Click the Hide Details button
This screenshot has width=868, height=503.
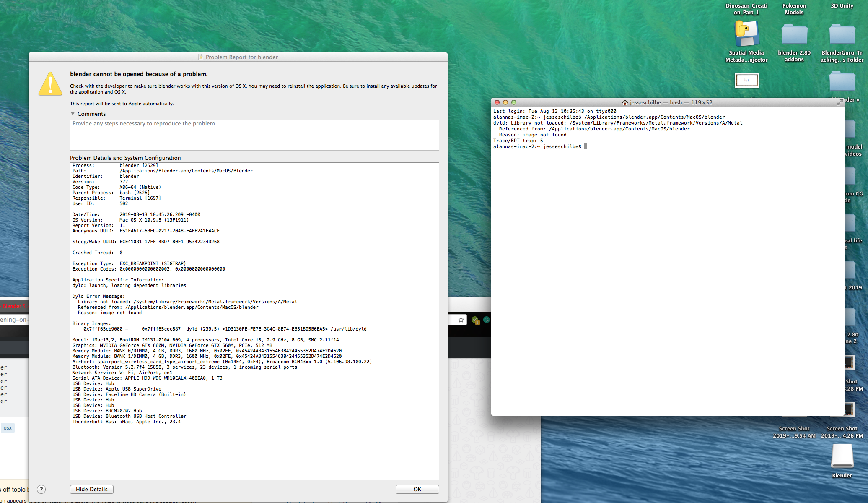click(x=91, y=489)
